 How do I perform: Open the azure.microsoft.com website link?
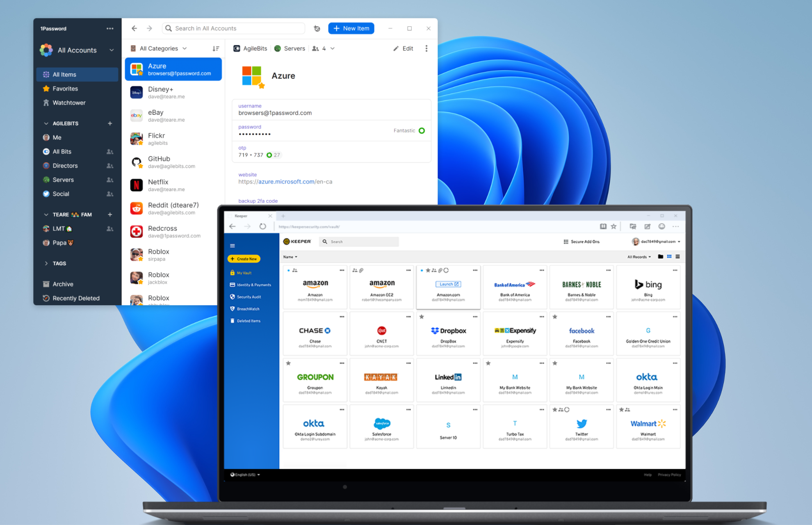pyautogui.click(x=285, y=182)
